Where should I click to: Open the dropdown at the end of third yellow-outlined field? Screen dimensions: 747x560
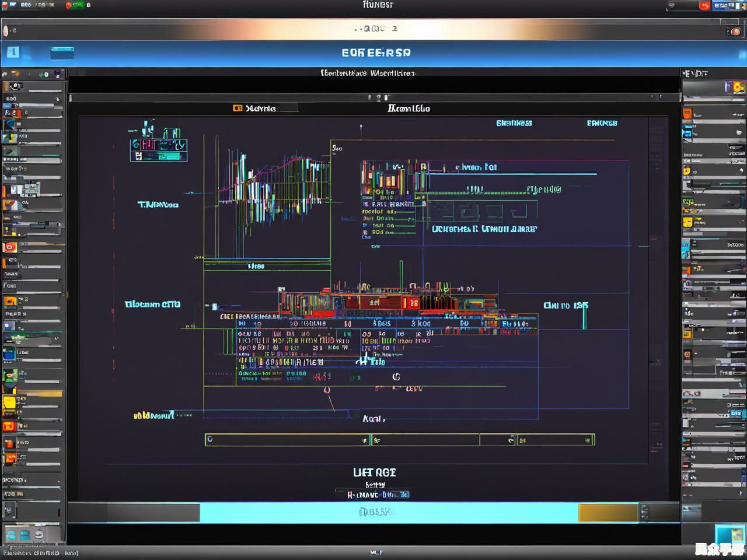tap(588, 440)
